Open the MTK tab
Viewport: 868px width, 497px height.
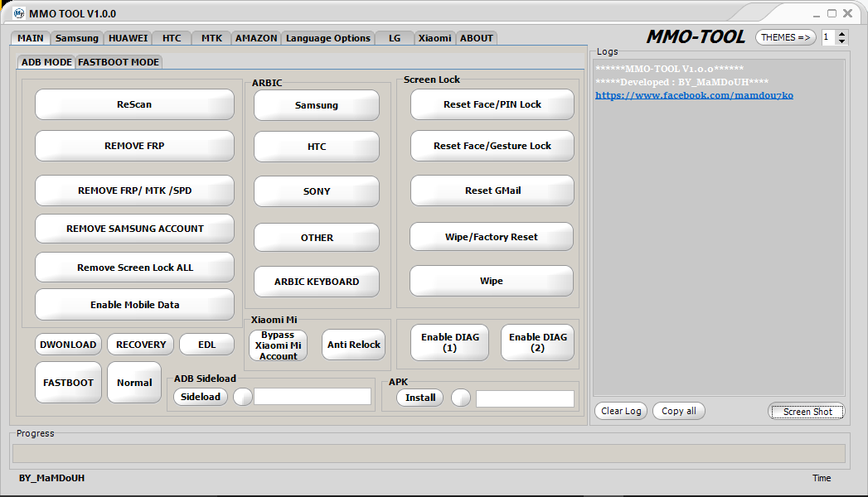coord(211,38)
